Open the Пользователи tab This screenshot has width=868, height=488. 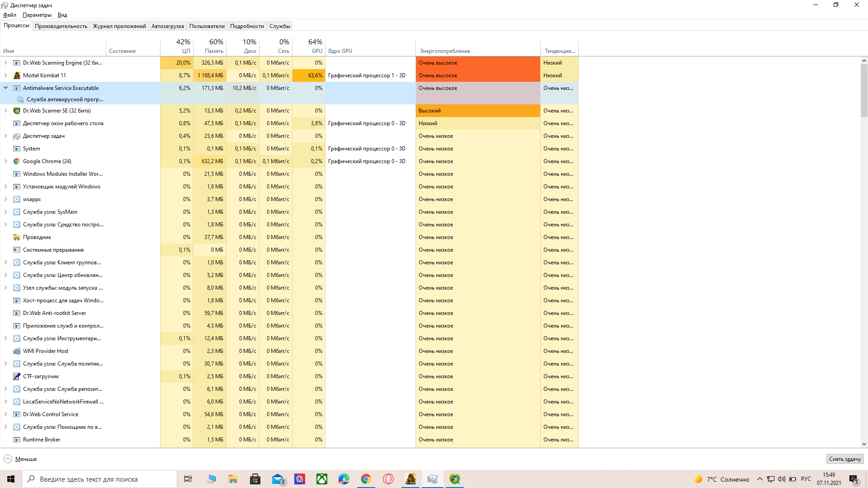click(207, 26)
